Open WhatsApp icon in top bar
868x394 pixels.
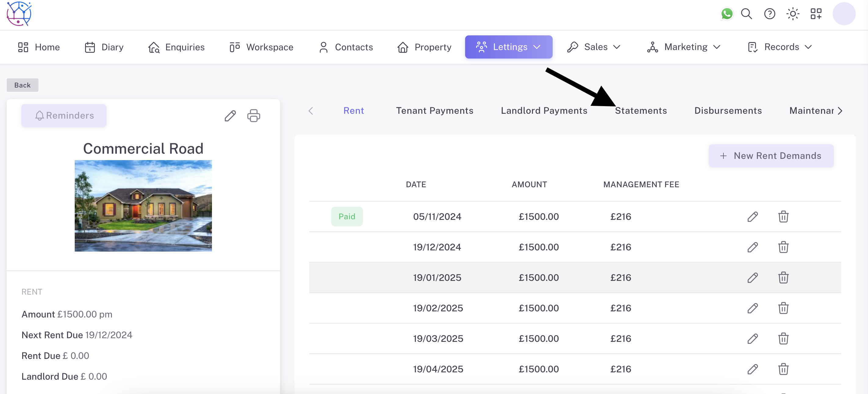tap(727, 14)
